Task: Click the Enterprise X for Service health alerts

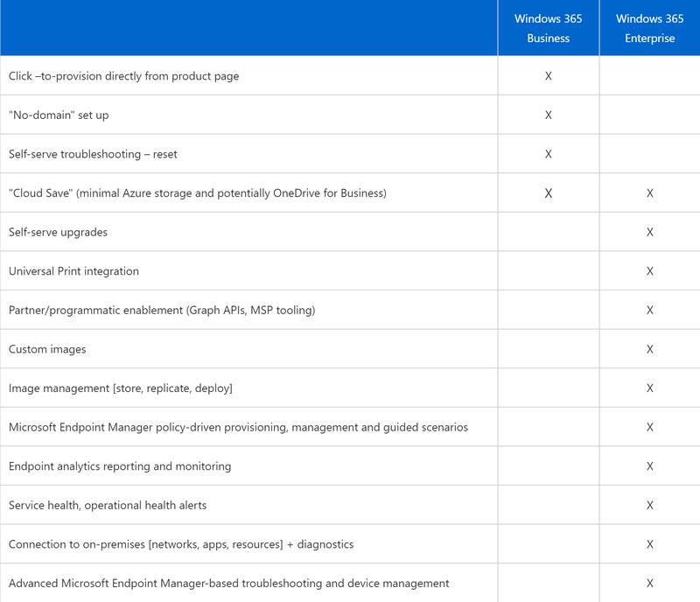Action: click(x=649, y=506)
